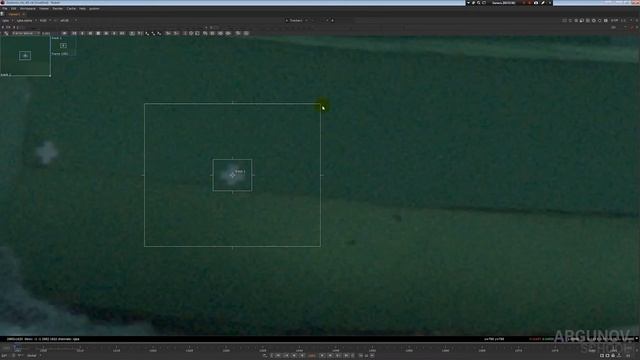Open the rgba.alpha channel dropdown
This screenshot has height=360, width=640.
point(27,20)
